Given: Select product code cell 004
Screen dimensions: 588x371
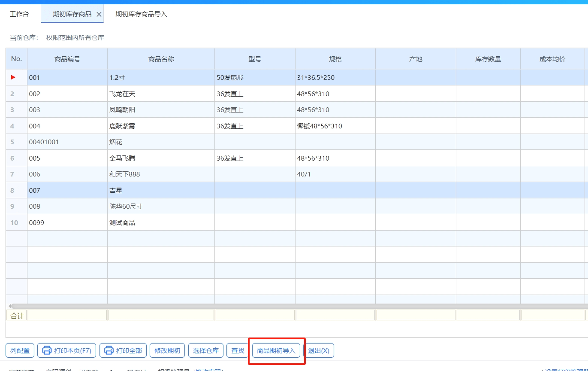Looking at the screenshot, I should point(67,126).
